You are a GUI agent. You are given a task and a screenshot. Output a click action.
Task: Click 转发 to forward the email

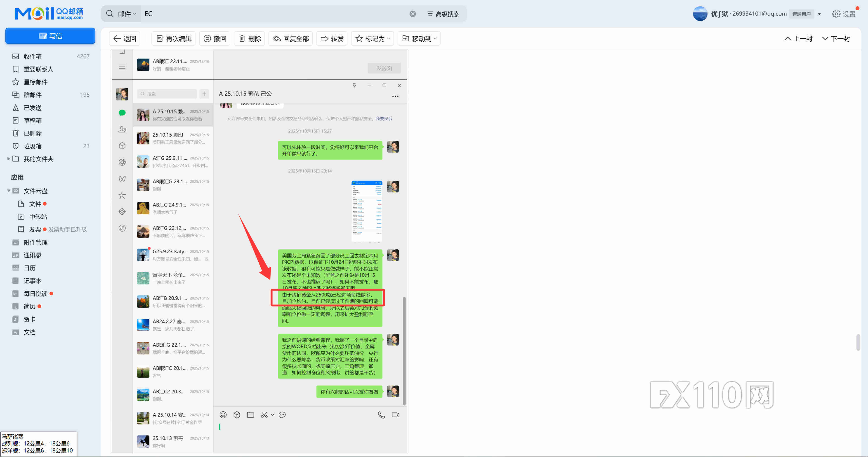click(x=332, y=39)
